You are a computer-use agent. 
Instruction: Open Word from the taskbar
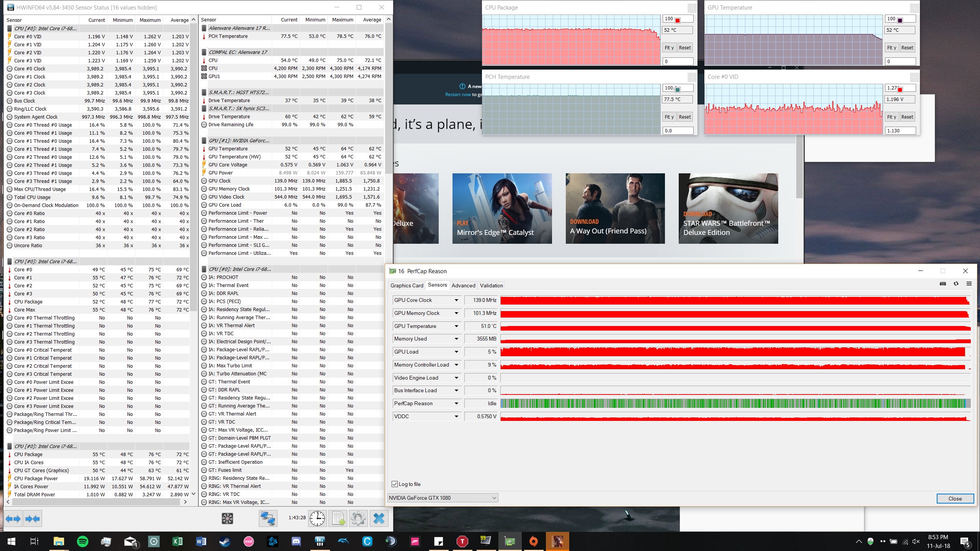pos(201,541)
